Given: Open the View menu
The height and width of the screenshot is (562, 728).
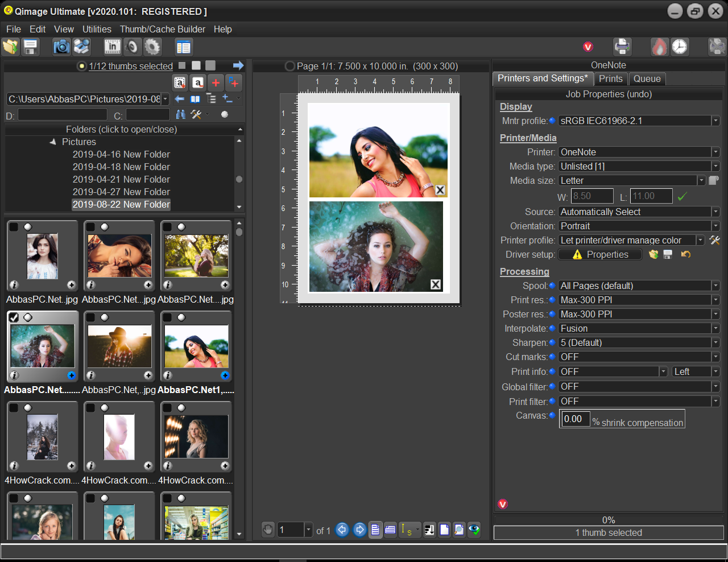Looking at the screenshot, I should pos(64,29).
